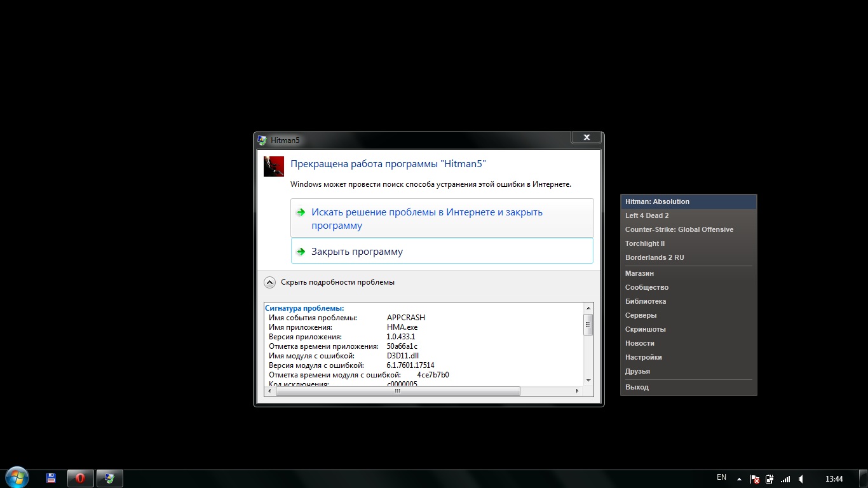
Task: Select faulting module D3D11.dll
Action: (x=403, y=356)
